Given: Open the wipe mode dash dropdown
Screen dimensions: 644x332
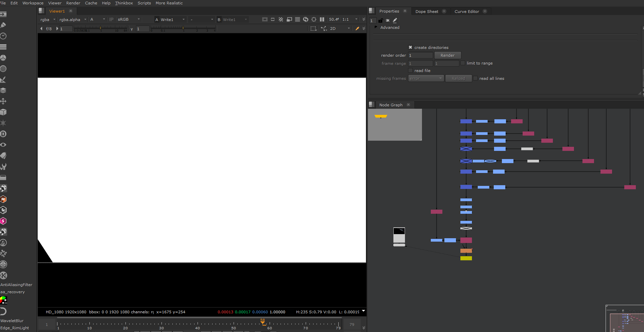Looking at the screenshot, I should [202, 19].
